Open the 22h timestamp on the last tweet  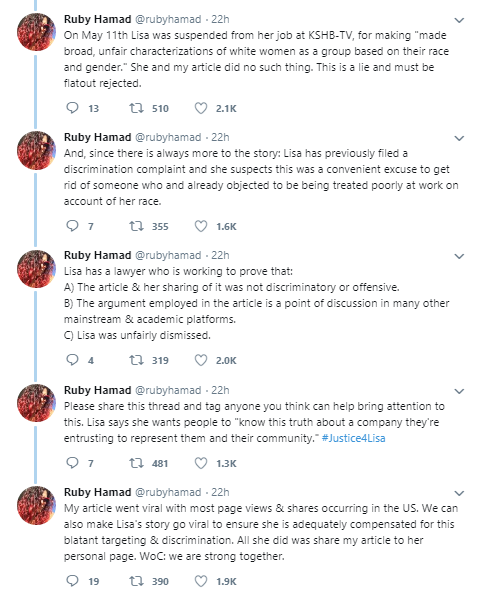coord(220,492)
